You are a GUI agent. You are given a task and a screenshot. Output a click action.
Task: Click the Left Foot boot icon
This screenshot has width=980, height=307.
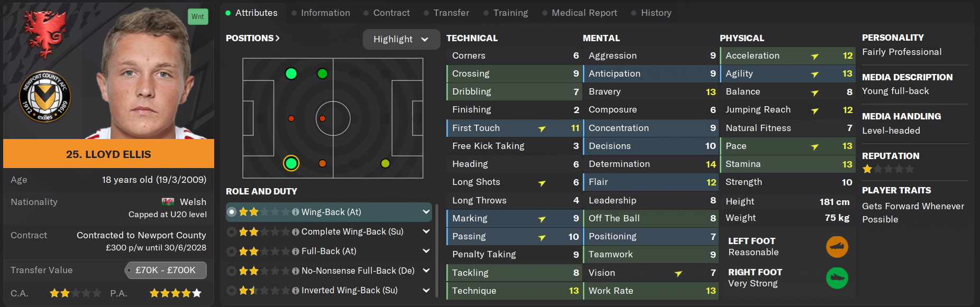837,247
